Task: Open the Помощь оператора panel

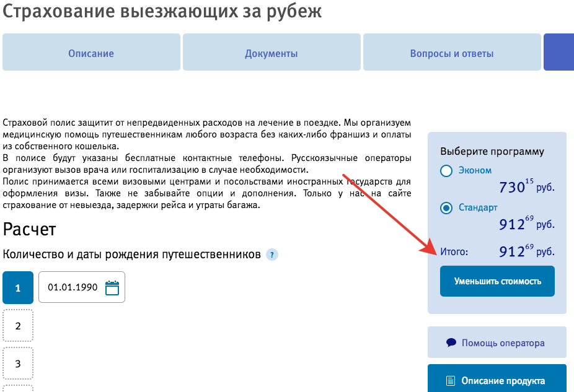Action: [497, 342]
